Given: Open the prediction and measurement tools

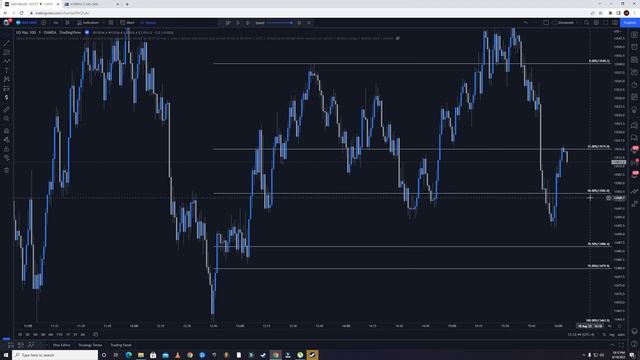Looking at the screenshot, I should pos(7,88).
